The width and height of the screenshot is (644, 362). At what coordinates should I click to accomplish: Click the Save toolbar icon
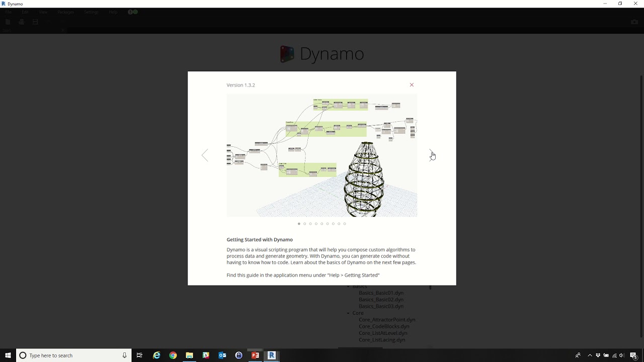(35, 22)
